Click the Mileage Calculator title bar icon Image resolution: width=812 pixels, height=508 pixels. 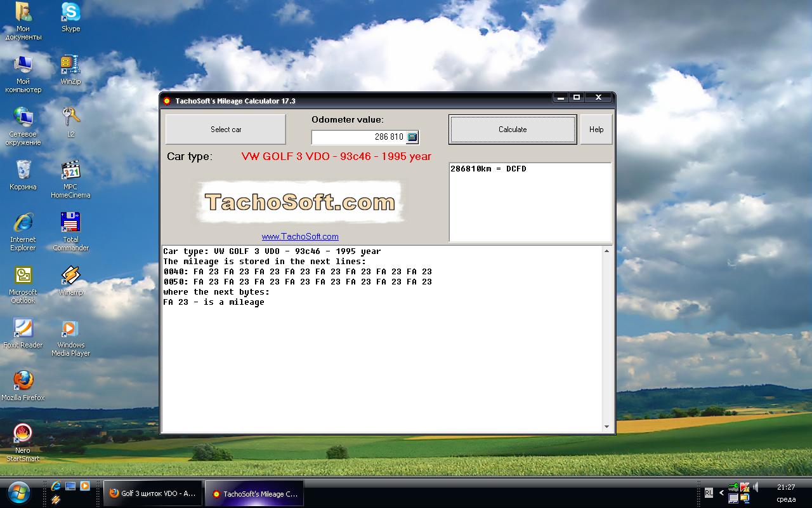coord(167,101)
